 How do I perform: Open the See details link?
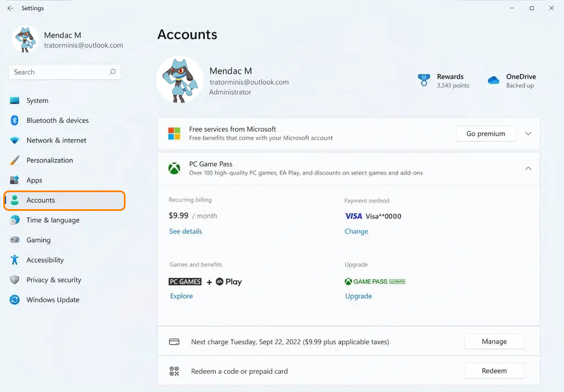click(186, 231)
